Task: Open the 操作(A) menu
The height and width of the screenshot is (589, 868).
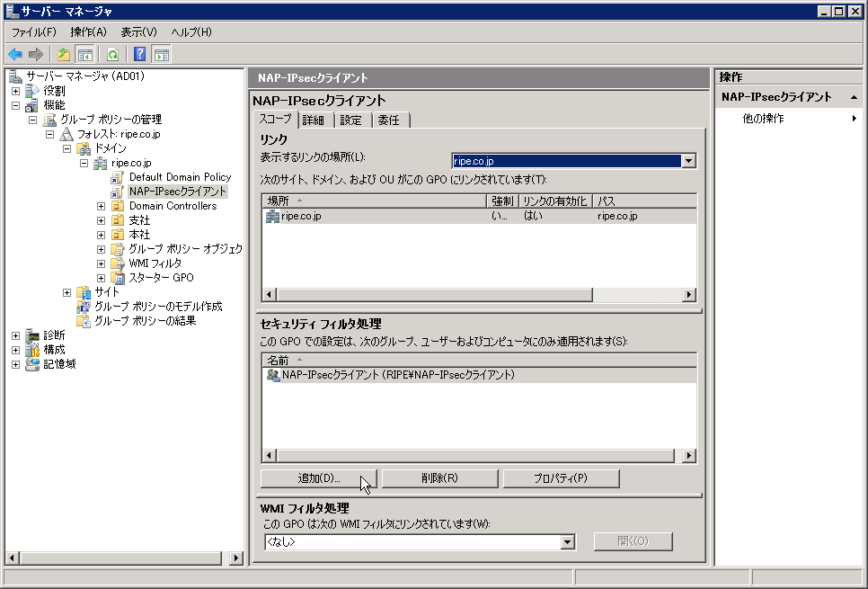Action: (x=89, y=32)
